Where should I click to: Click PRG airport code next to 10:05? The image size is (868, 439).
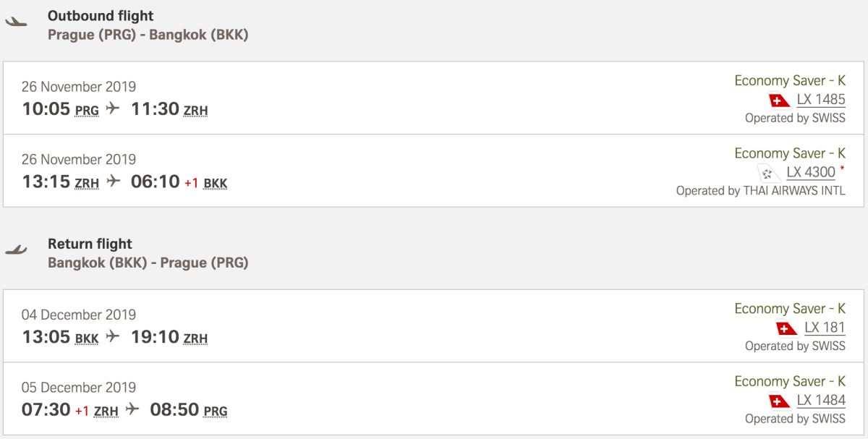87,111
